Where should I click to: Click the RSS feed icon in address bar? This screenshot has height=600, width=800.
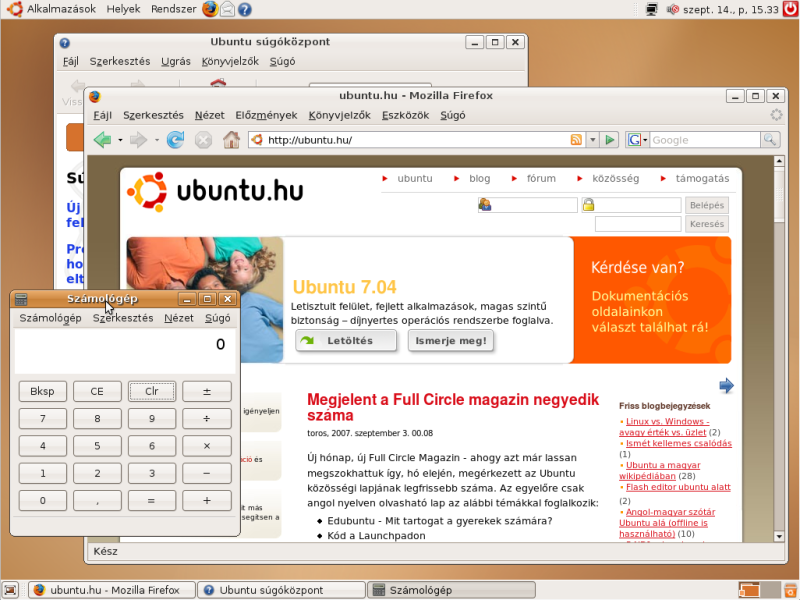[x=576, y=140]
